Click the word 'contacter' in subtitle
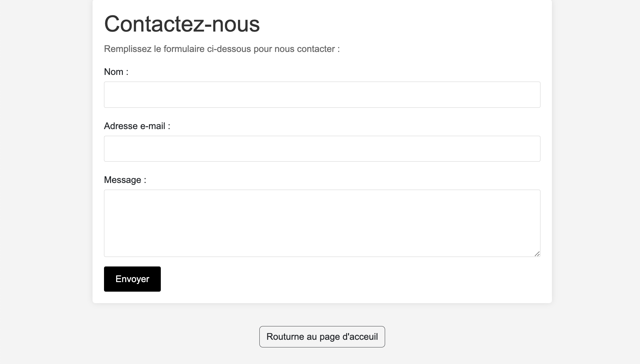Viewport: 640px width, 364px height. pyautogui.click(x=316, y=49)
